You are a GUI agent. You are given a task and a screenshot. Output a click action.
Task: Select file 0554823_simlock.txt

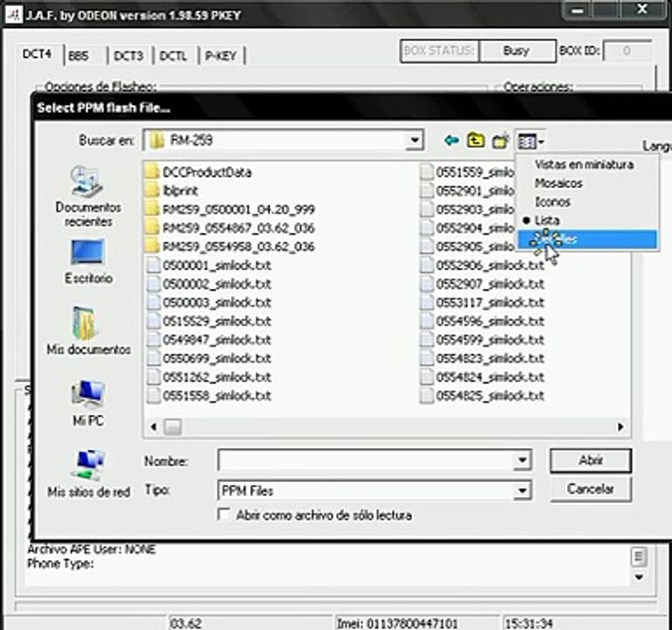pyautogui.click(x=482, y=358)
